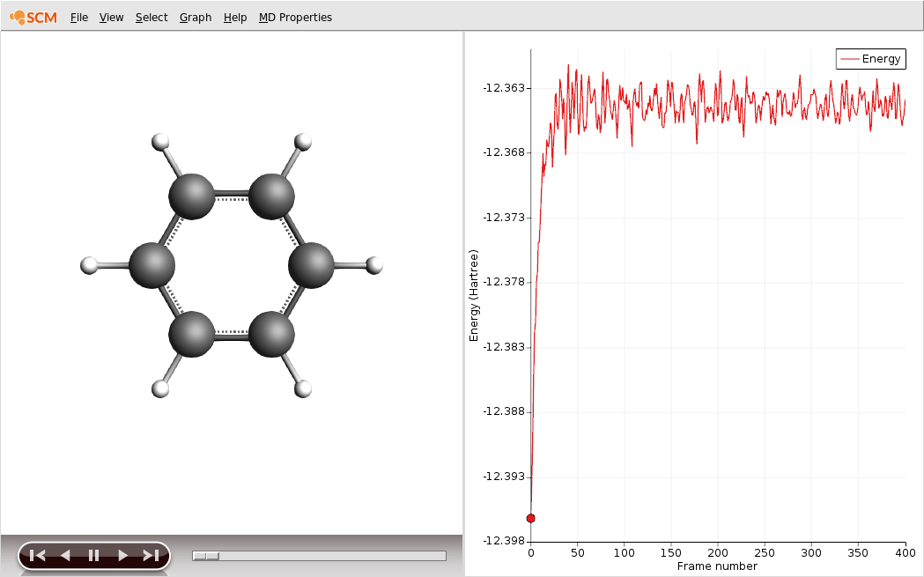The height and width of the screenshot is (577, 924).
Task: Jump to the last frame
Action: (x=151, y=555)
